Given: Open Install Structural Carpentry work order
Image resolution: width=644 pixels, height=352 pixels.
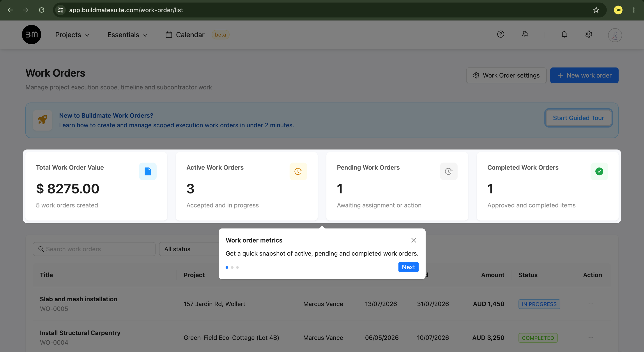Looking at the screenshot, I should [80, 333].
